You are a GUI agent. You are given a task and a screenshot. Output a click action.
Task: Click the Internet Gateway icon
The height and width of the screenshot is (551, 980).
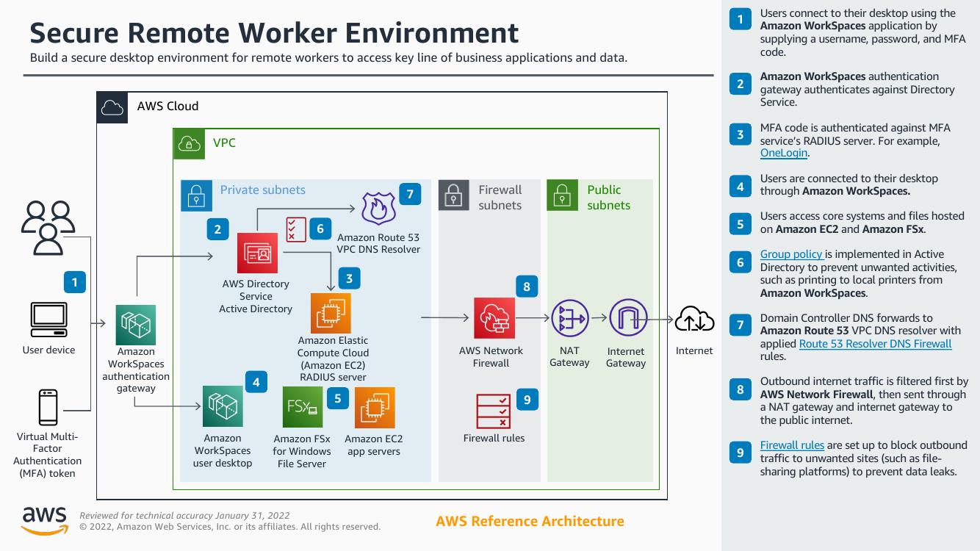(x=628, y=318)
